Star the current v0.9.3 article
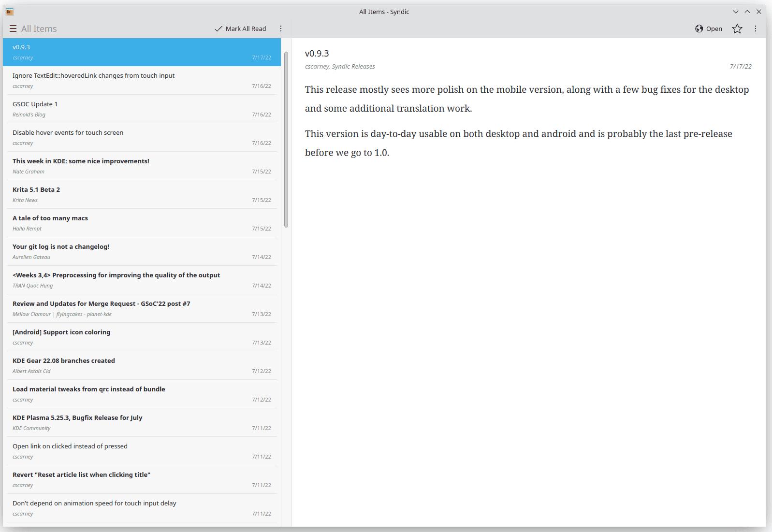The image size is (772, 532). pyautogui.click(x=737, y=29)
